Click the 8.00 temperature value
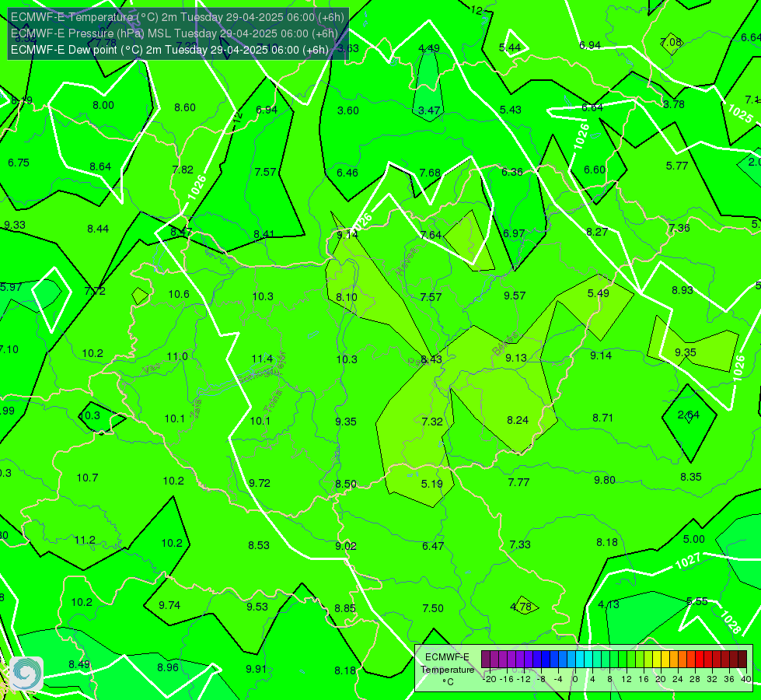Image resolution: width=761 pixels, height=700 pixels. click(x=103, y=106)
